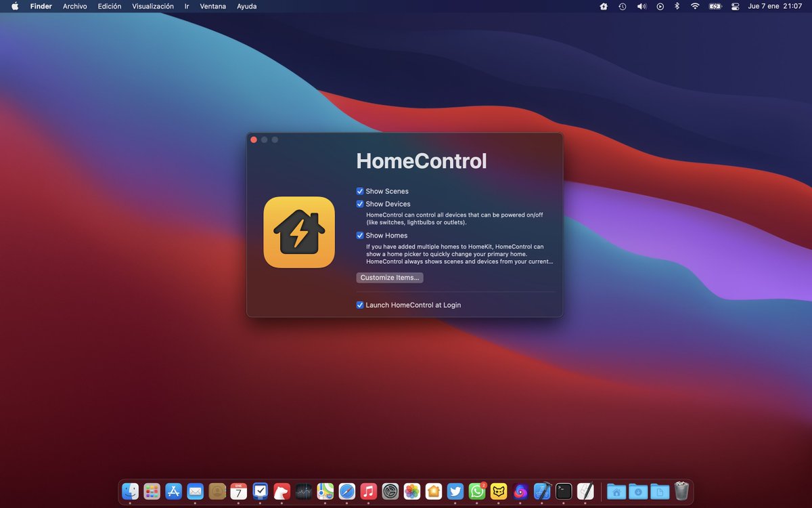This screenshot has width=812, height=508.
Task: Open the Ventana menu
Action: [x=213, y=6]
